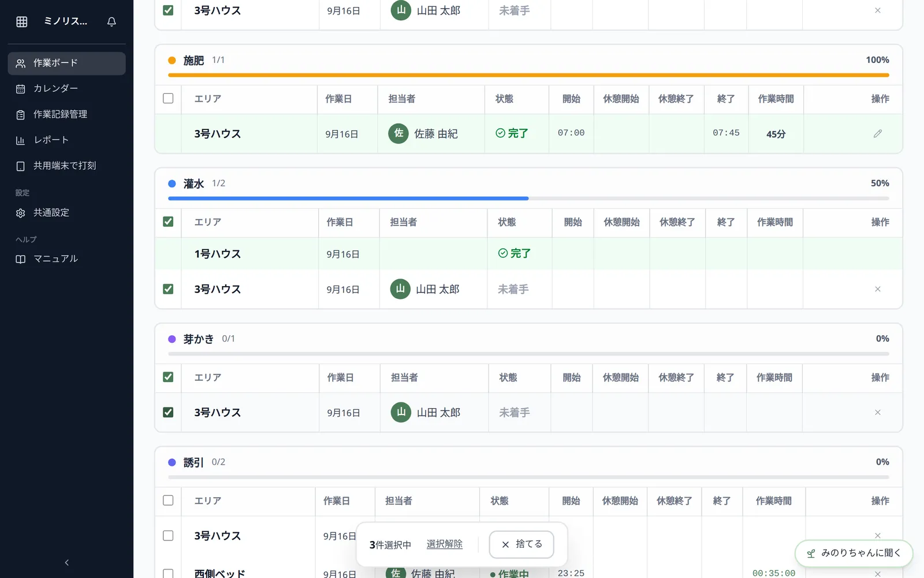Collapse sidebar with chevron arrow
Screen dimensions: 924x578
tap(66, 562)
